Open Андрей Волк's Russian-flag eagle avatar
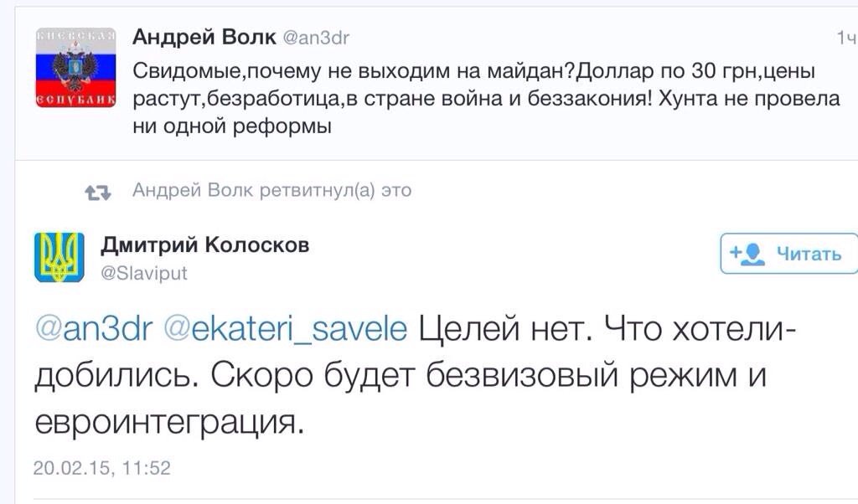The width and height of the screenshot is (858, 504). 76,67
